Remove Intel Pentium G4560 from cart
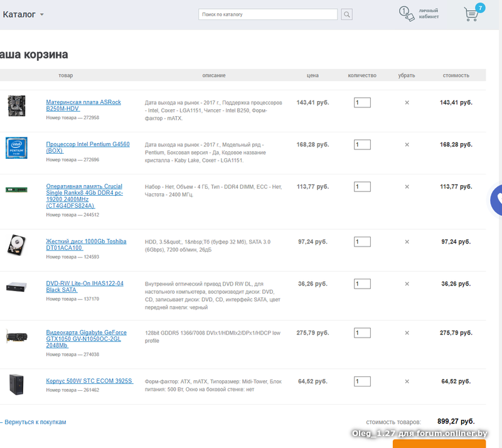This screenshot has width=502, height=448. [407, 144]
